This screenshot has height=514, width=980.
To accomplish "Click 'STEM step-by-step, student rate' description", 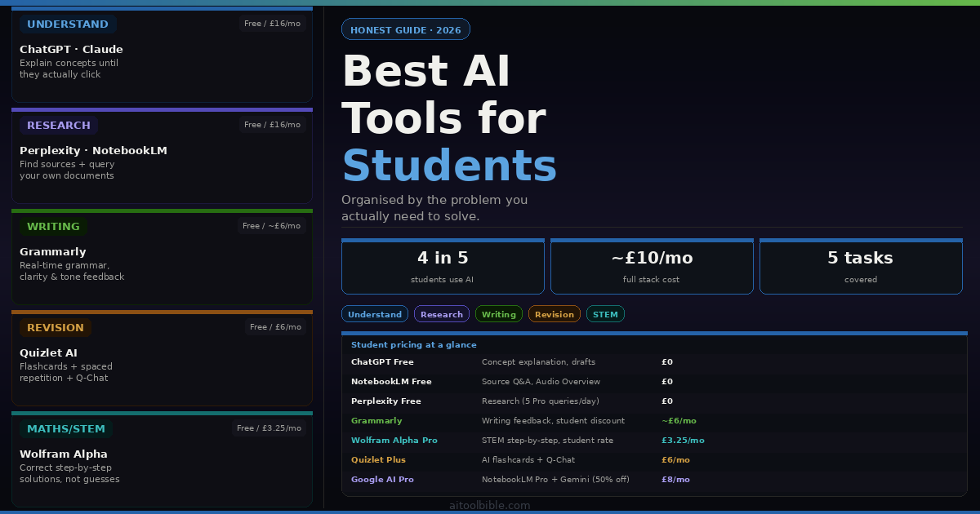I will pos(547,441).
